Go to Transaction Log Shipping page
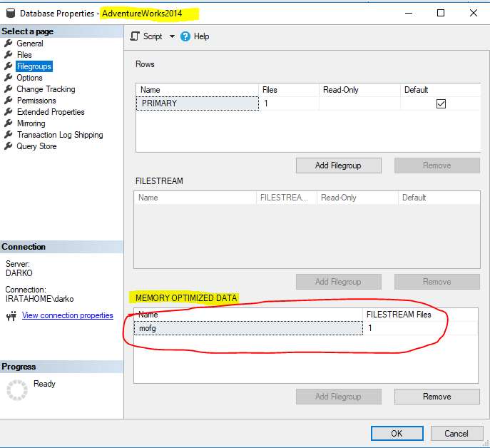 (x=60, y=135)
